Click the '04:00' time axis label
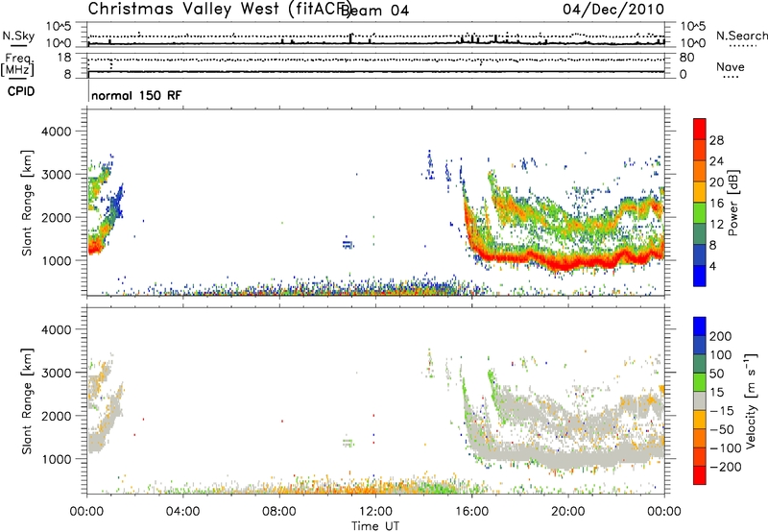Image resolution: width=768 pixels, height=532 pixels. [x=182, y=512]
